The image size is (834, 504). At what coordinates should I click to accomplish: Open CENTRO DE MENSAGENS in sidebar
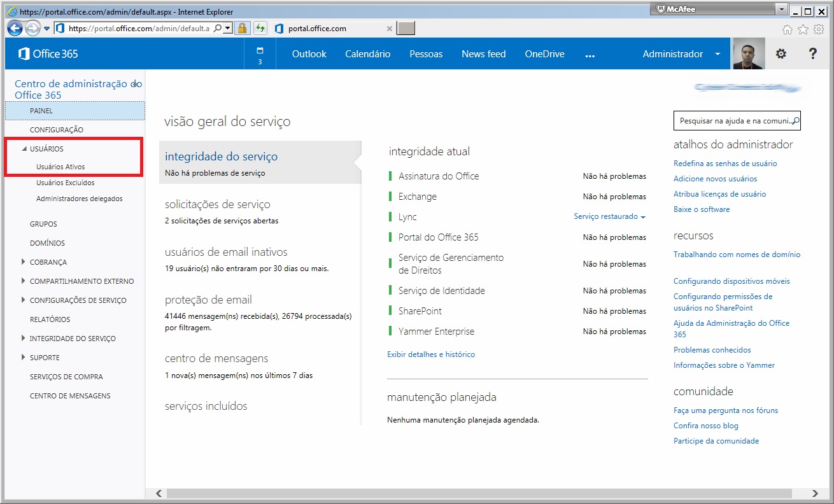(x=70, y=396)
